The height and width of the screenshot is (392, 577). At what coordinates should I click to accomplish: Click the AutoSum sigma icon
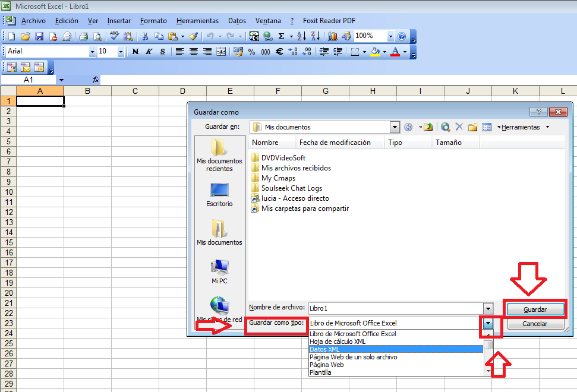(x=281, y=36)
